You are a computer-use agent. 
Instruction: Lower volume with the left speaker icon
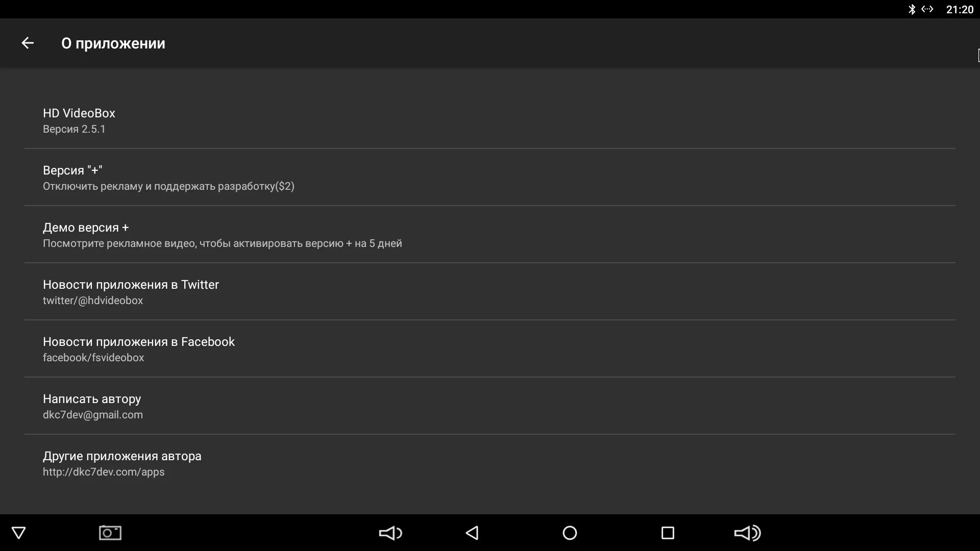[x=390, y=533]
